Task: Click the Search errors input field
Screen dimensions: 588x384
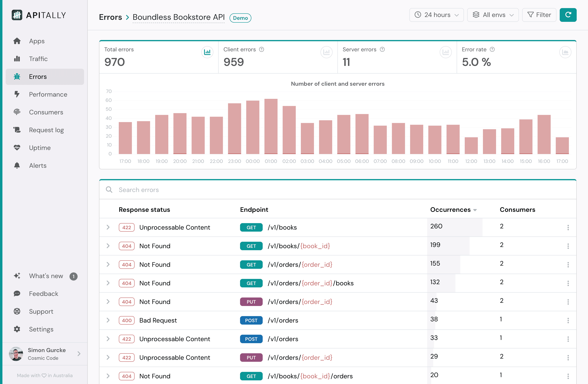Action: [338, 190]
